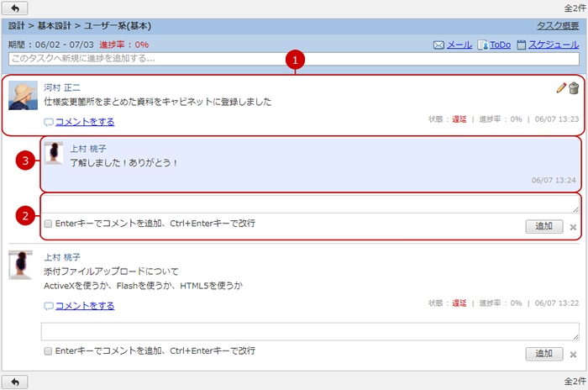Screen dimensions: 588x390
Task: Click コメントをする under 上村 桃子's post
Action: pos(84,306)
